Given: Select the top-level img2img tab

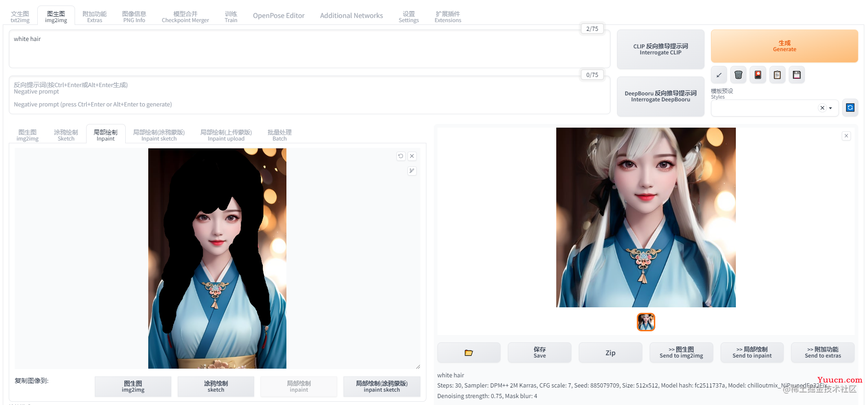Looking at the screenshot, I should (56, 17).
